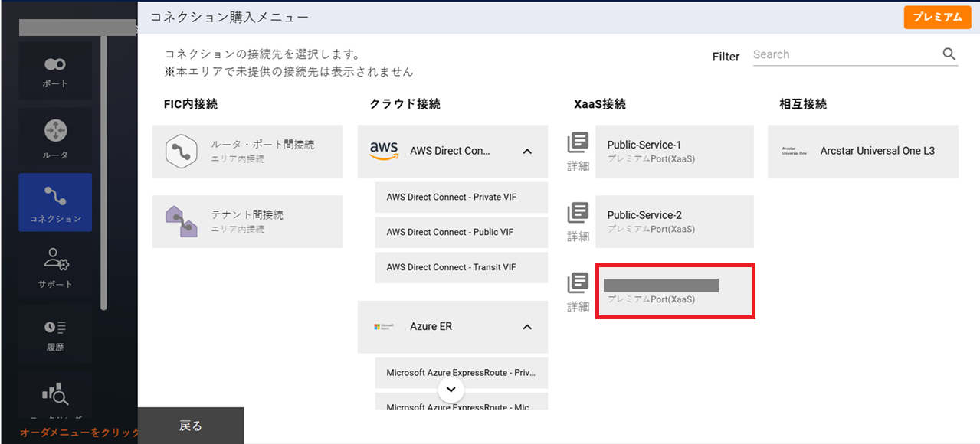
Task: Select AWS Direct Connect - Transit VIF
Action: coord(461,268)
